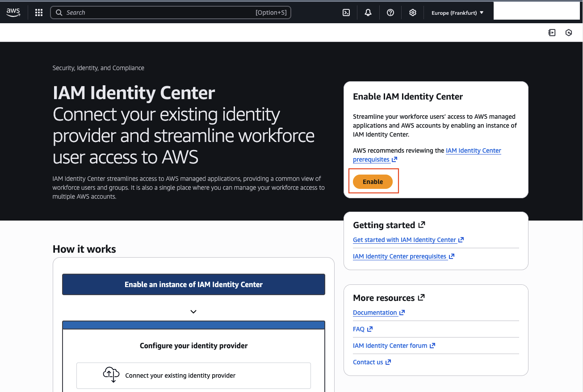Open the AWS services grid menu
583x392 pixels.
click(38, 13)
